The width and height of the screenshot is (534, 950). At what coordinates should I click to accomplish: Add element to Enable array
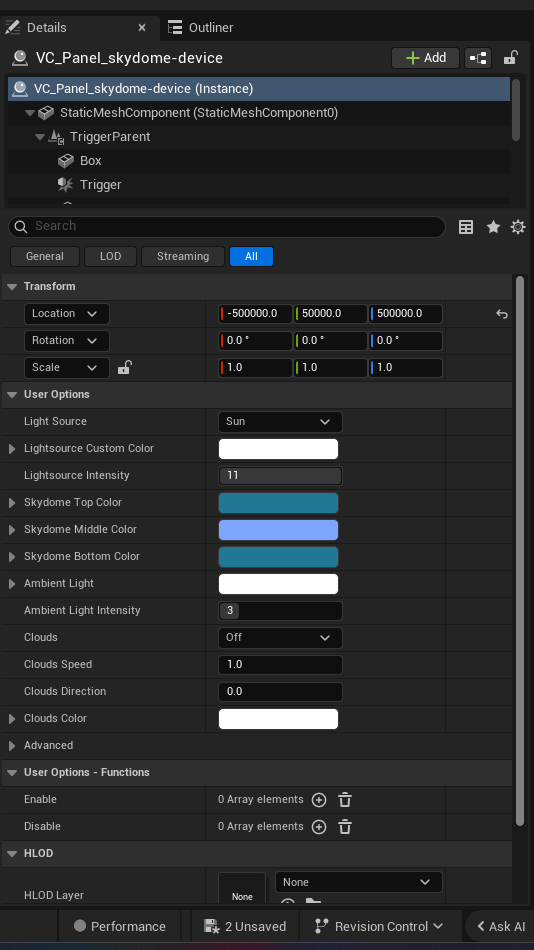[x=319, y=800]
